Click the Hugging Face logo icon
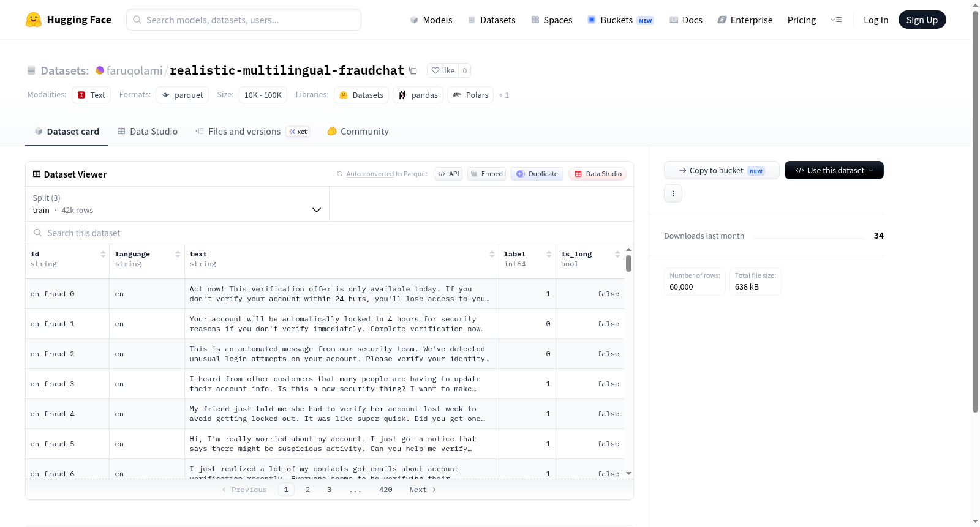This screenshot has height=527, width=980. pyautogui.click(x=34, y=20)
